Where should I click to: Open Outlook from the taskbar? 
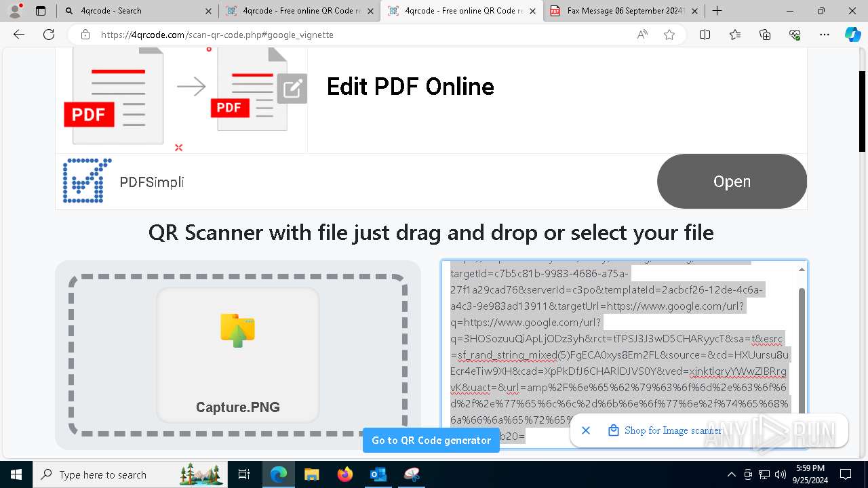point(378,474)
